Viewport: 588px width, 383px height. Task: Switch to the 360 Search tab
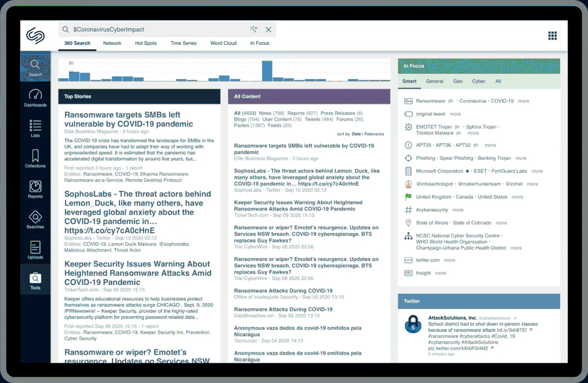coord(77,43)
